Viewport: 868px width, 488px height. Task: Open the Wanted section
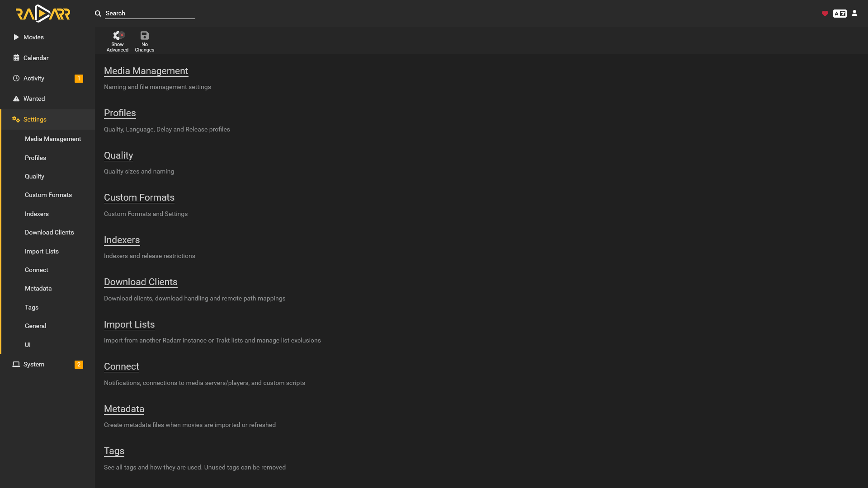34,99
